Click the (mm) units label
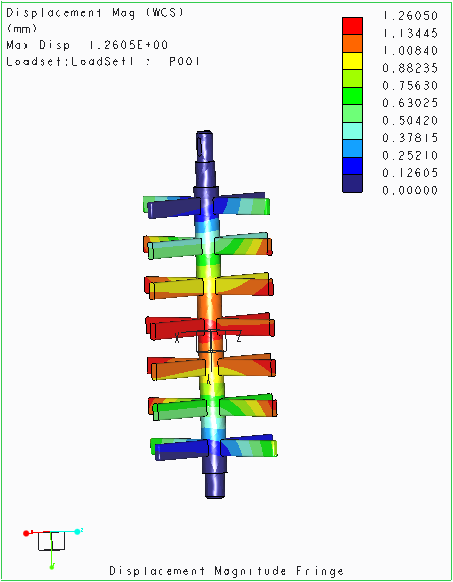 (22, 29)
